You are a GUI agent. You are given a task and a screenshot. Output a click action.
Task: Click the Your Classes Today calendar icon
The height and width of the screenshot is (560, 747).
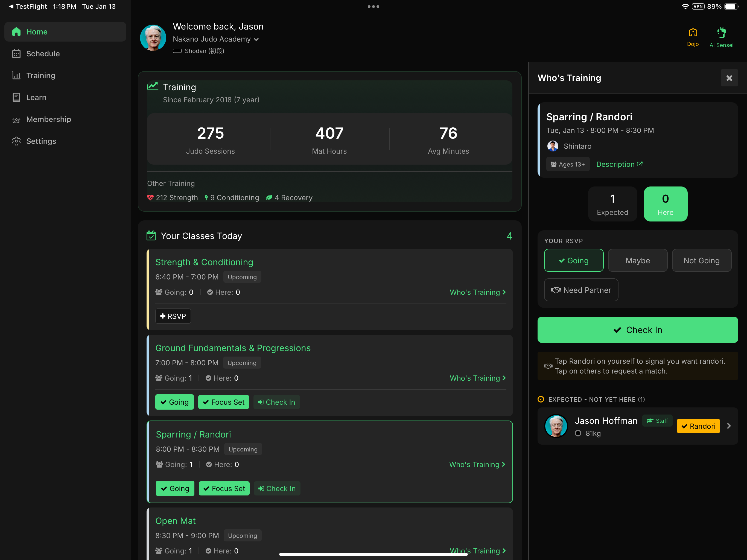[151, 236]
